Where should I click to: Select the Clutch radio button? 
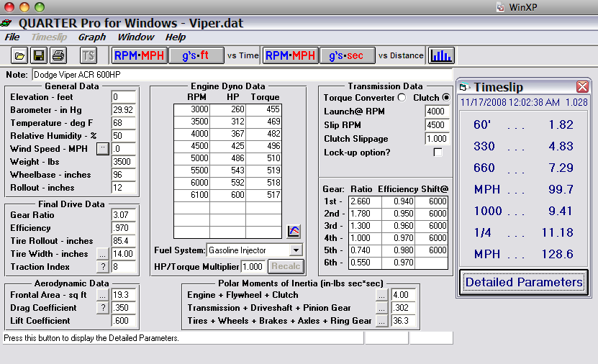coord(446,98)
